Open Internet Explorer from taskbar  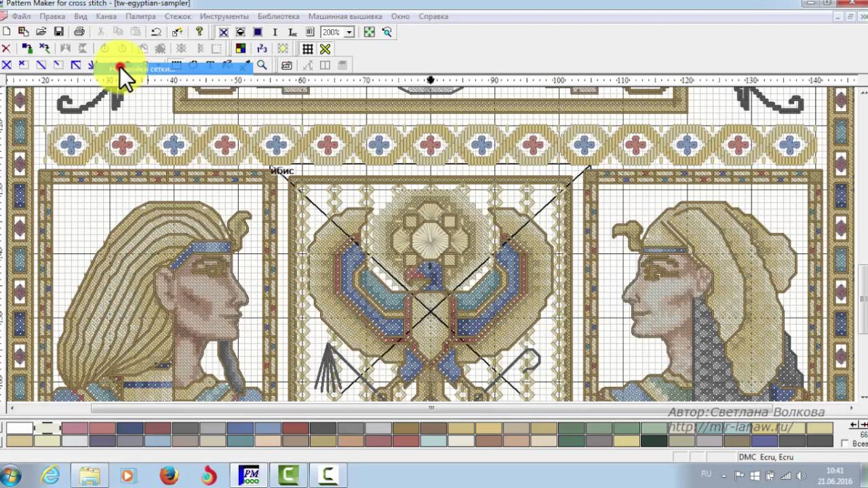point(52,476)
